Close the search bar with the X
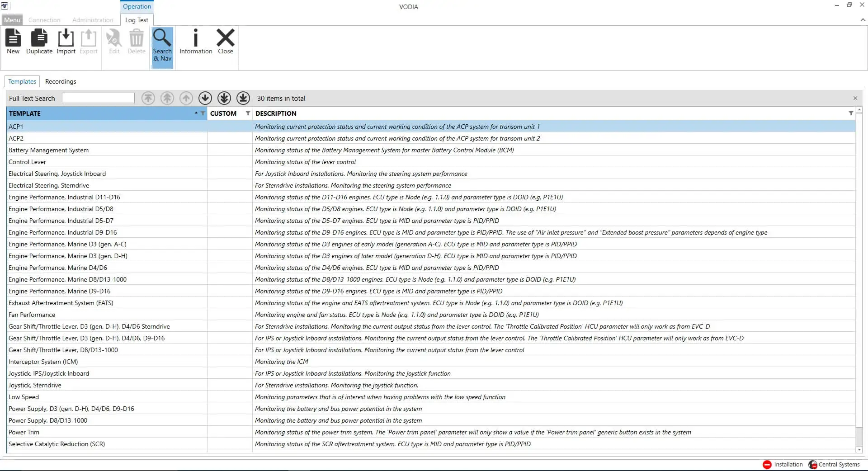 click(855, 98)
